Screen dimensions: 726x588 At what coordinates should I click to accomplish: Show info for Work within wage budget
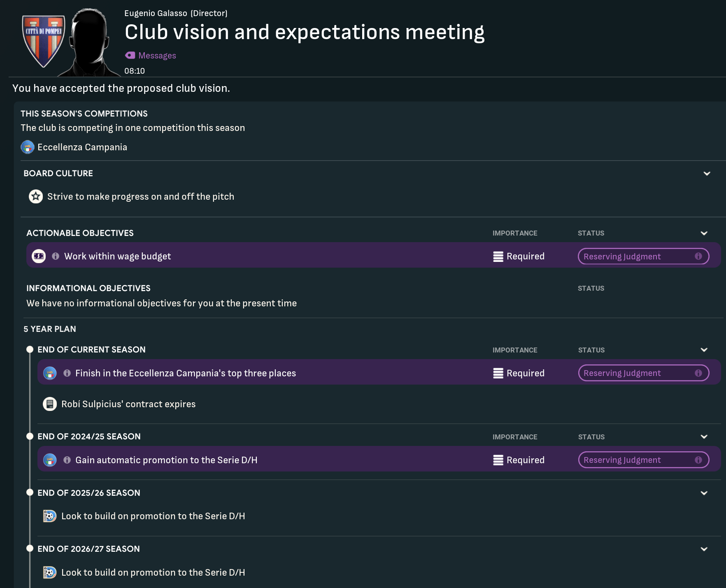pos(56,256)
